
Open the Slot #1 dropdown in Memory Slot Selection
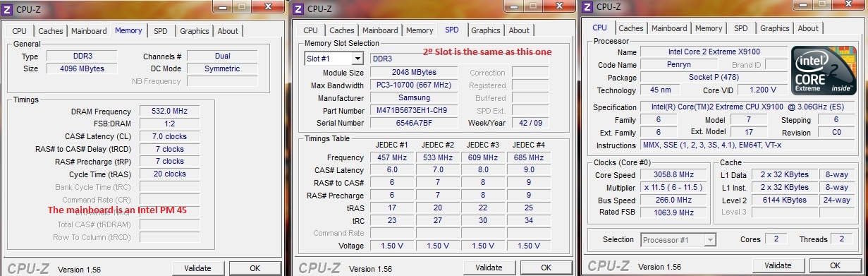click(357, 59)
